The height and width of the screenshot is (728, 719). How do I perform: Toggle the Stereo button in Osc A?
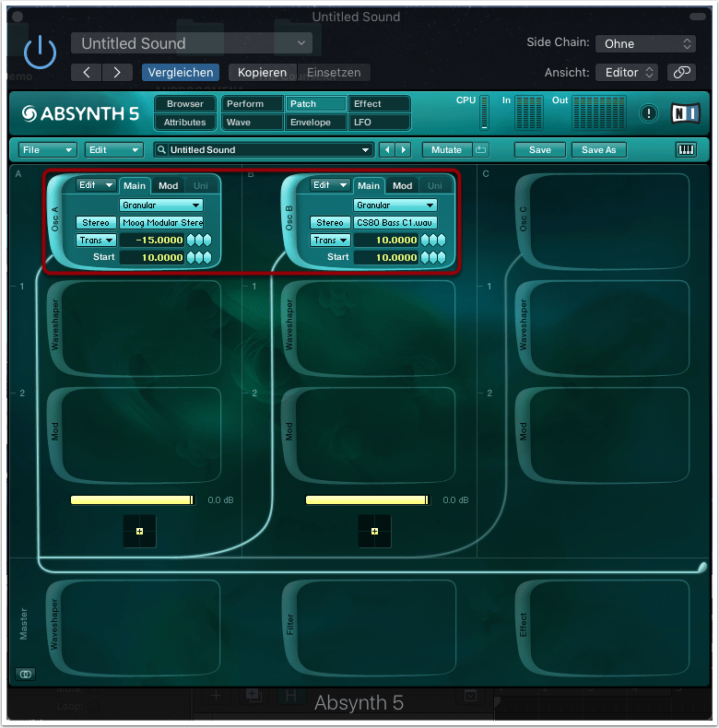coord(96,222)
